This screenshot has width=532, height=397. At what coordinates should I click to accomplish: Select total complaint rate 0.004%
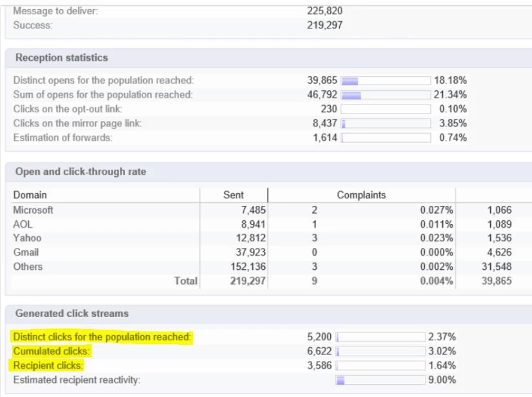pyautogui.click(x=437, y=281)
